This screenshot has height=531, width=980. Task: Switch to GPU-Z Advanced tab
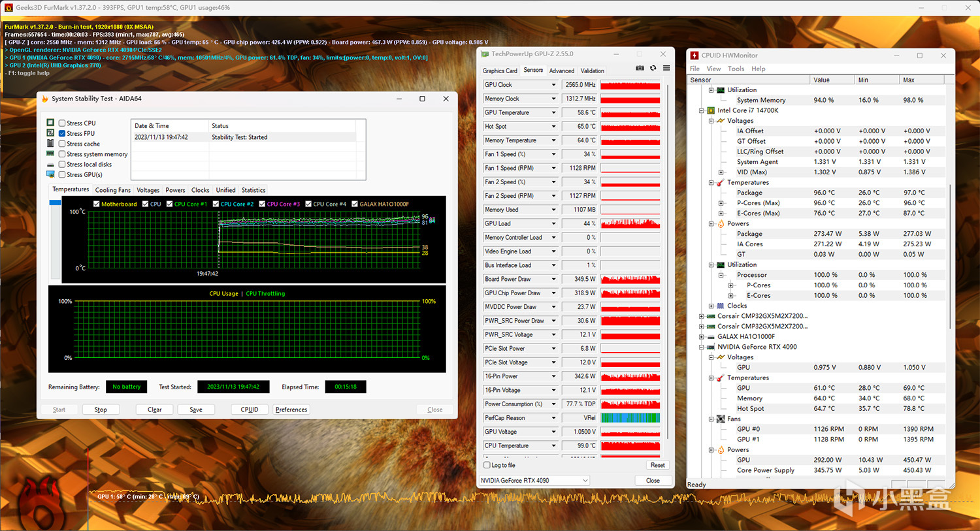(x=562, y=71)
